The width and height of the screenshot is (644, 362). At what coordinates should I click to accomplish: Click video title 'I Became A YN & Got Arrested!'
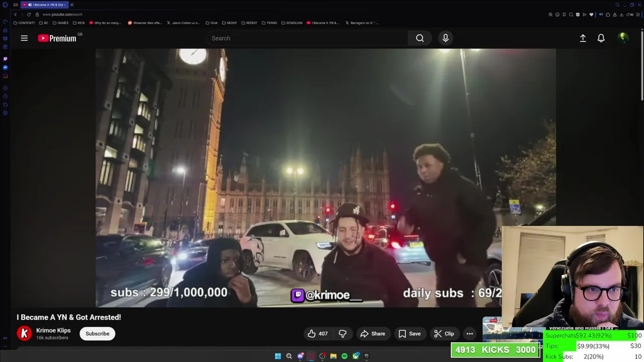(x=69, y=317)
